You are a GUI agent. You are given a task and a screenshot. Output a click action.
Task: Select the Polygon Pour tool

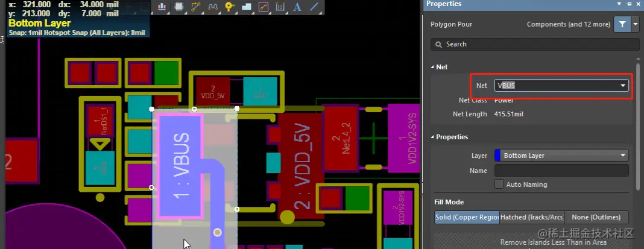246,7
